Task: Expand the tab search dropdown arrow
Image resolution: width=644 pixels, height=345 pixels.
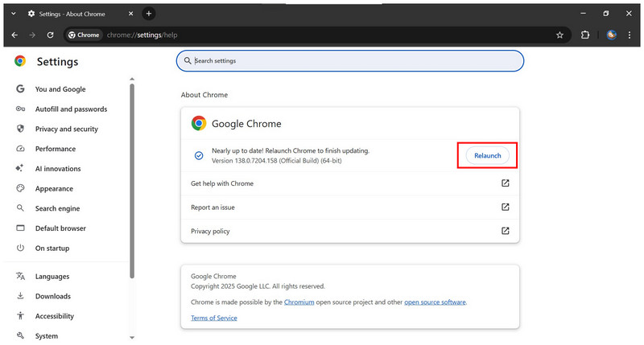Action: (13, 14)
